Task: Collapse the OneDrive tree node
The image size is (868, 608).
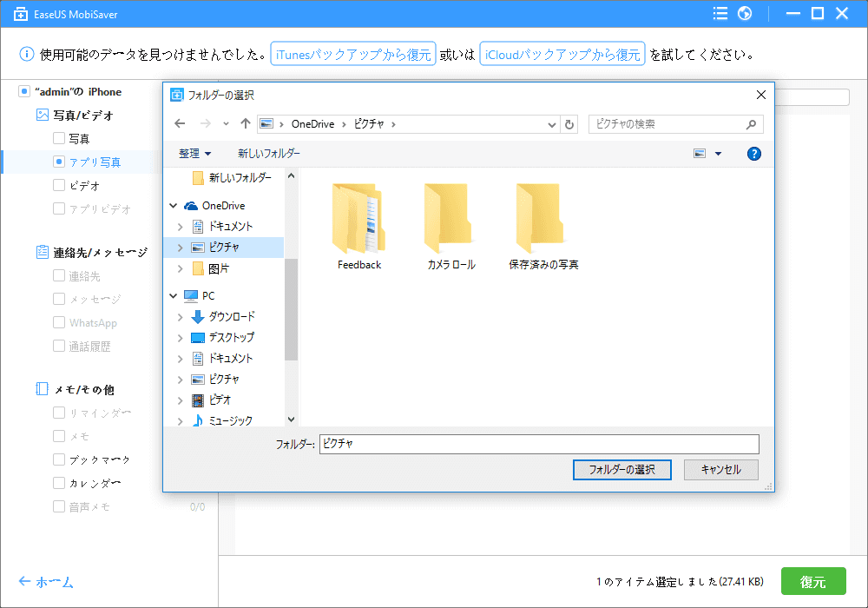Action: click(x=174, y=206)
